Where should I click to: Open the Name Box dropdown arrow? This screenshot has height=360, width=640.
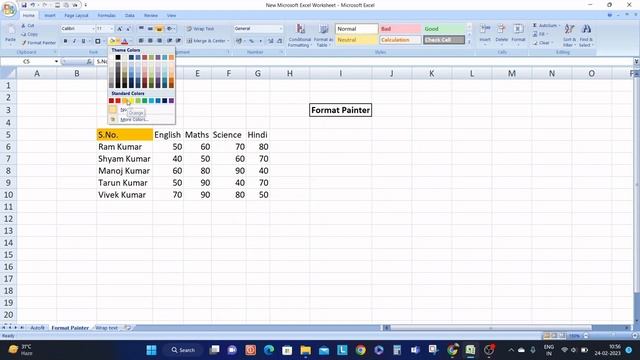pos(56,62)
